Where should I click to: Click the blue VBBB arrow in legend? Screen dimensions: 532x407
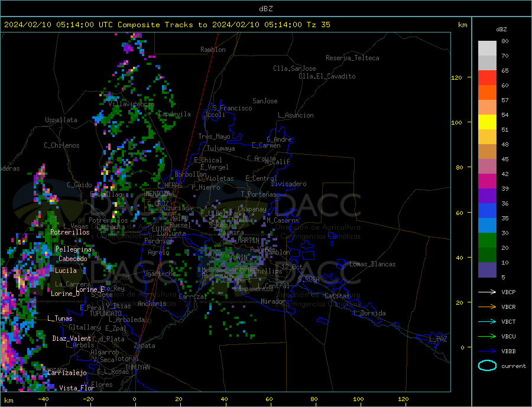tap(487, 351)
